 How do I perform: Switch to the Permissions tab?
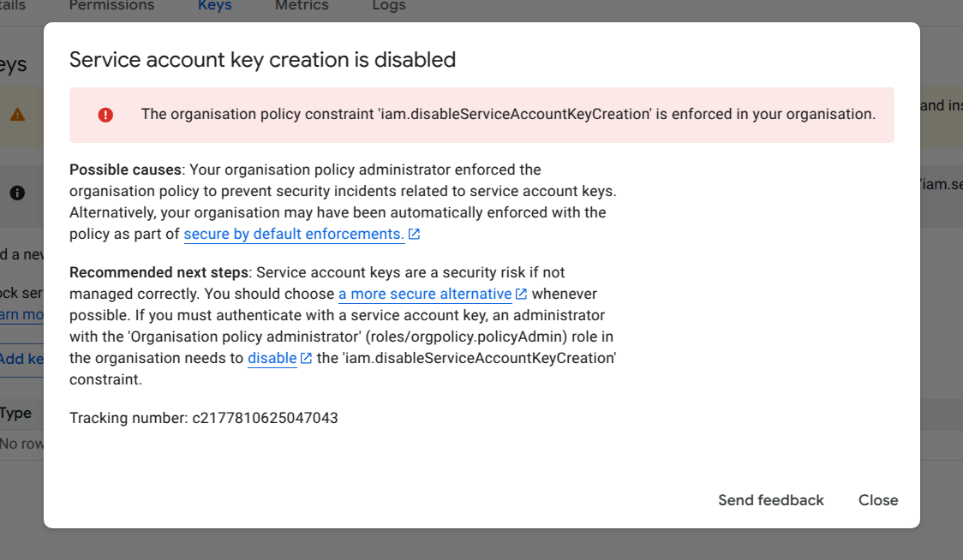click(111, 5)
